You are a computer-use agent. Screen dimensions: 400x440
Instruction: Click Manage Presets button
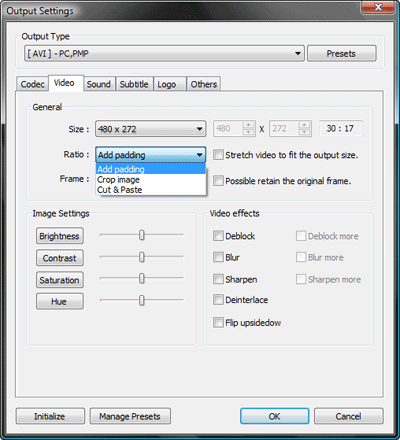[130, 416]
